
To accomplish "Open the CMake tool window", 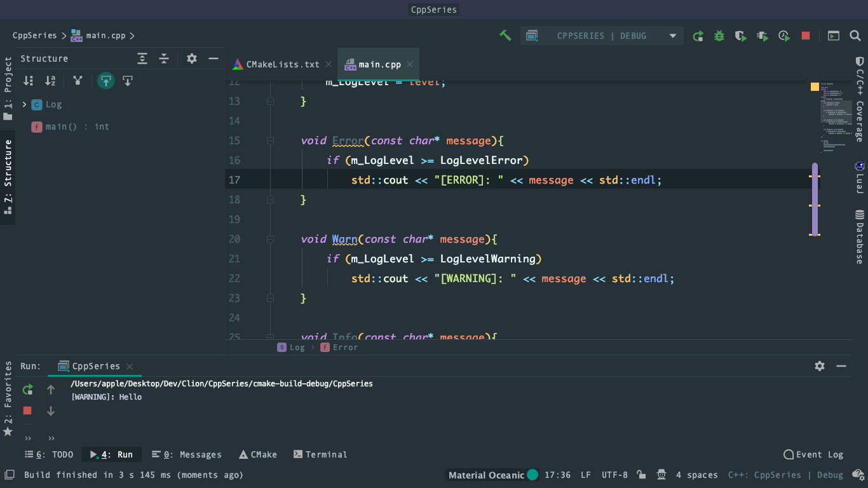I will (258, 454).
